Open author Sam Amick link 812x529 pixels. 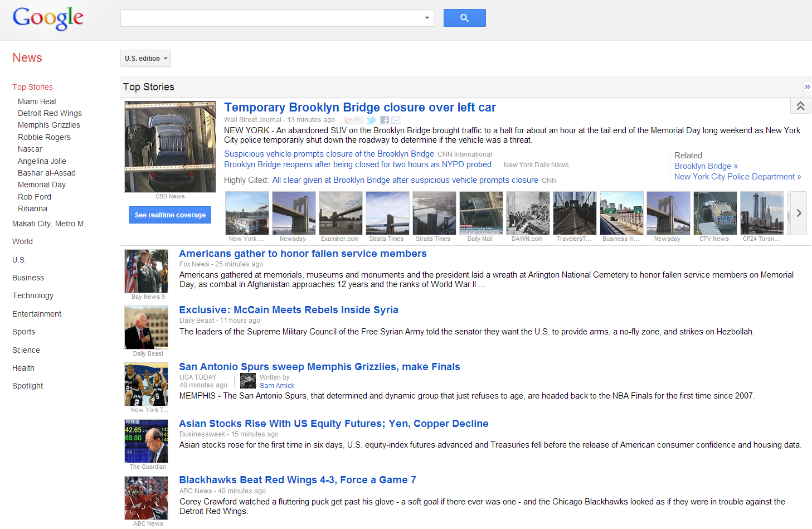[277, 386]
